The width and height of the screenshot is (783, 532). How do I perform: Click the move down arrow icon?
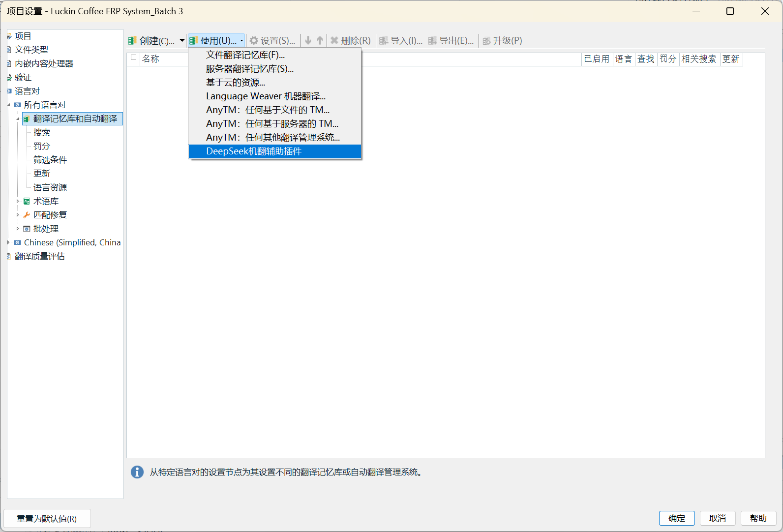(308, 41)
